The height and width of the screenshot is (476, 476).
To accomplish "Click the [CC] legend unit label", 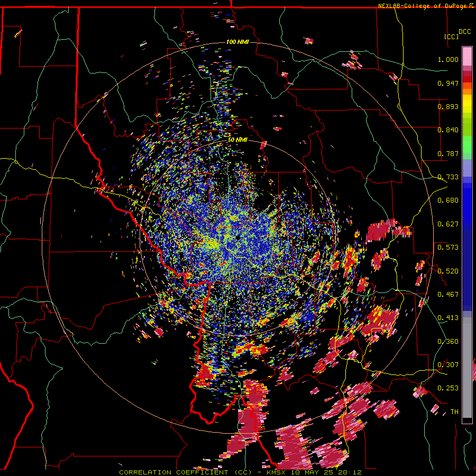I will [x=451, y=36].
